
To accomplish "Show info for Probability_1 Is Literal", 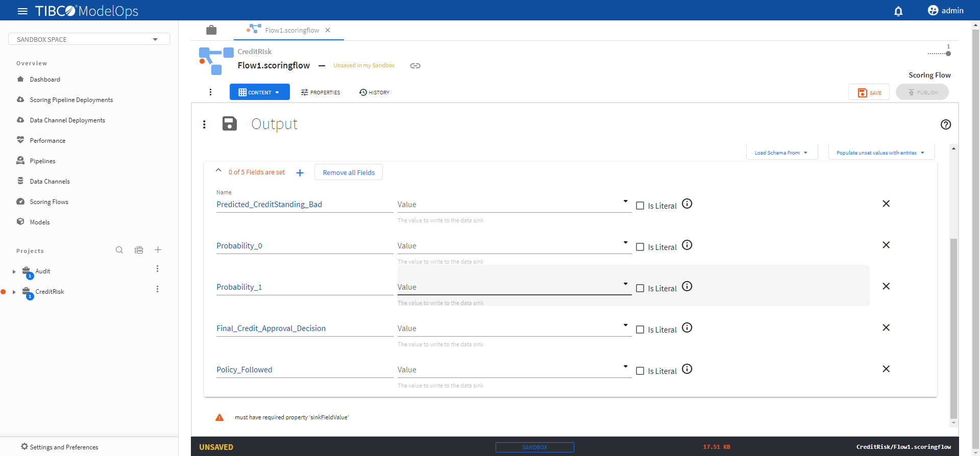I will pyautogui.click(x=687, y=286).
